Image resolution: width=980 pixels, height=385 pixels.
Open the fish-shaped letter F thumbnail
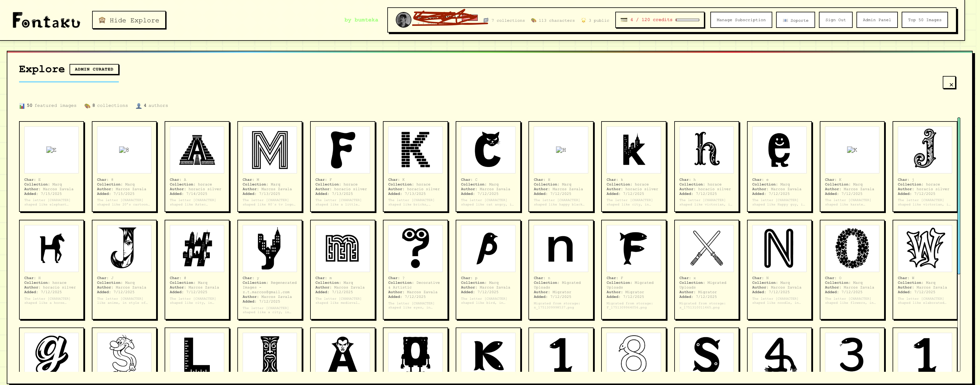click(x=633, y=249)
